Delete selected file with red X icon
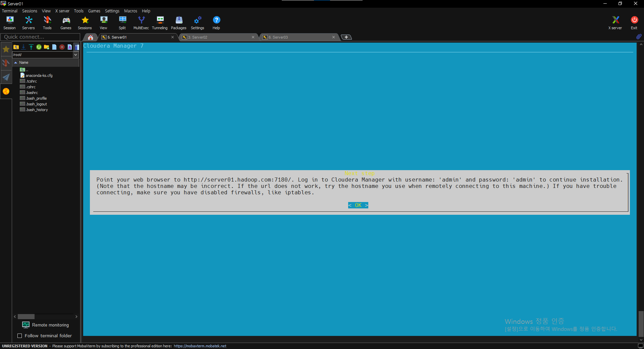The height and width of the screenshot is (349, 644). pos(62,47)
